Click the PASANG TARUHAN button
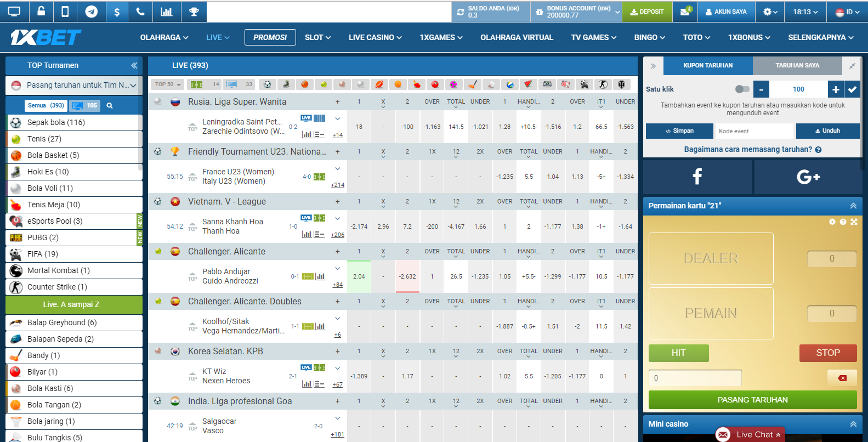 pos(752,400)
